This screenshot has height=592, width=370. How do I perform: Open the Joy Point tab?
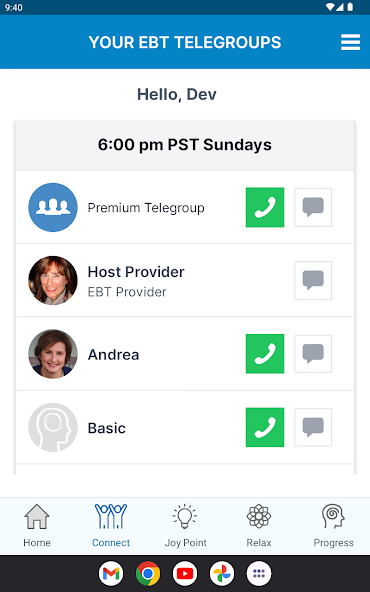[185, 526]
